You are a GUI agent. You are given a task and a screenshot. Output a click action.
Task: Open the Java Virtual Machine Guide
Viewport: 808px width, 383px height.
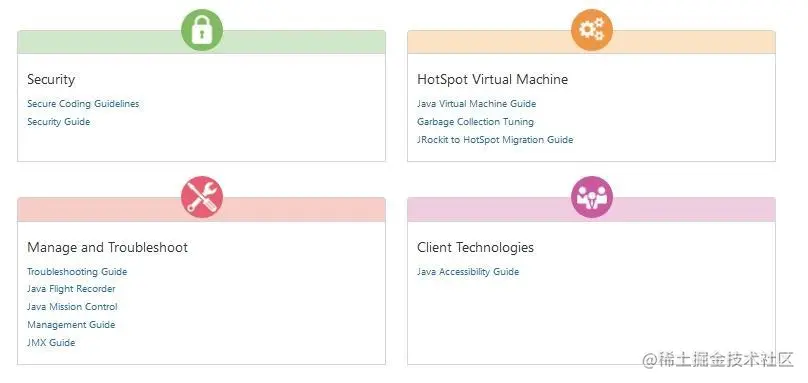477,104
